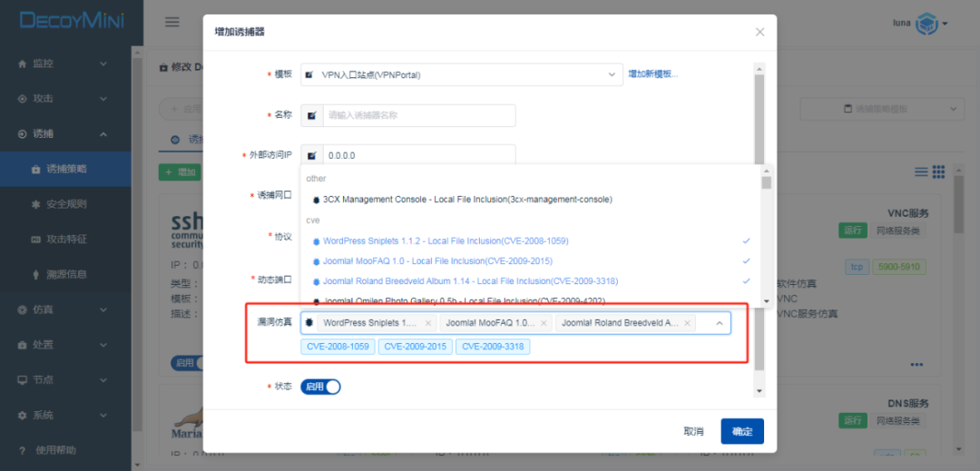Click the 取消 button

694,431
